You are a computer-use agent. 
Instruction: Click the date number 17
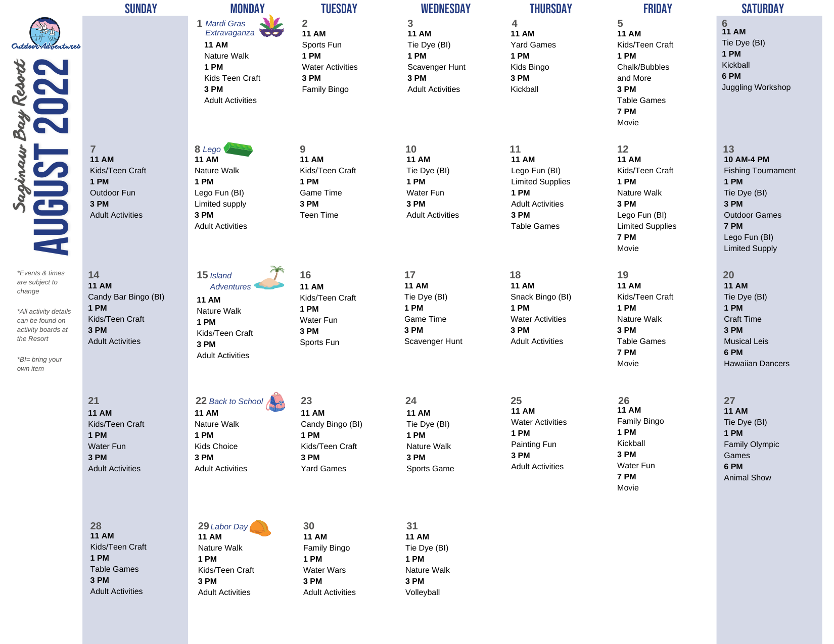(410, 275)
